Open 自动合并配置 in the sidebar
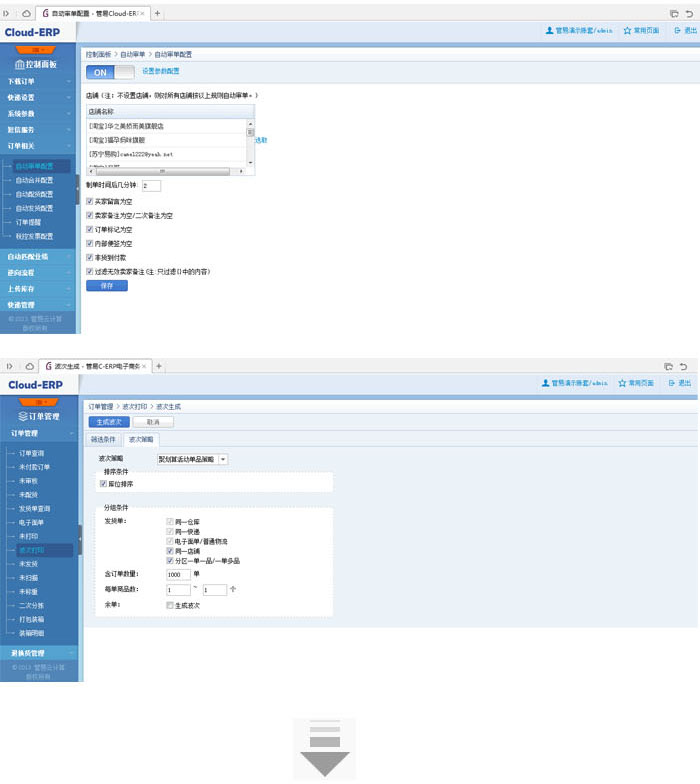700x784 pixels. (x=34, y=180)
